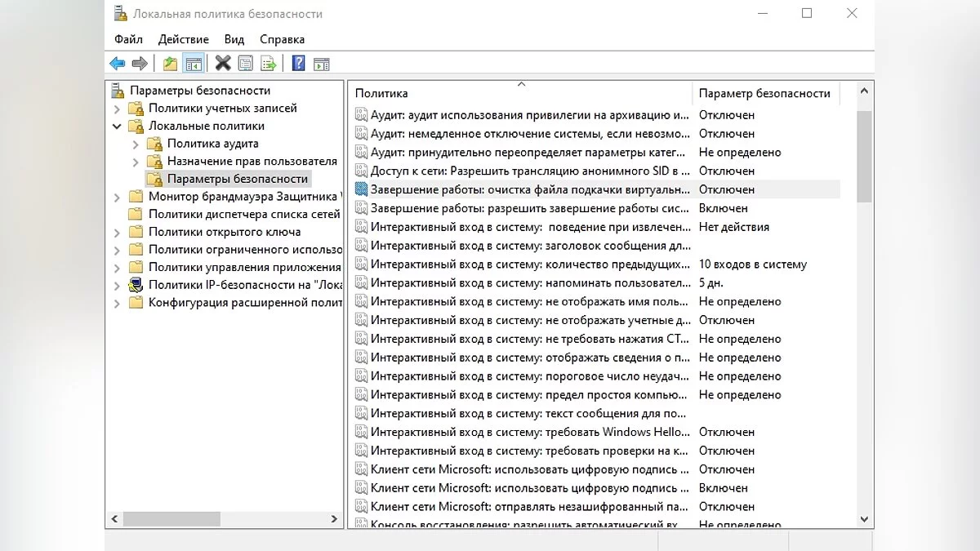Open the Вид menu
980x551 pixels.
coord(234,39)
